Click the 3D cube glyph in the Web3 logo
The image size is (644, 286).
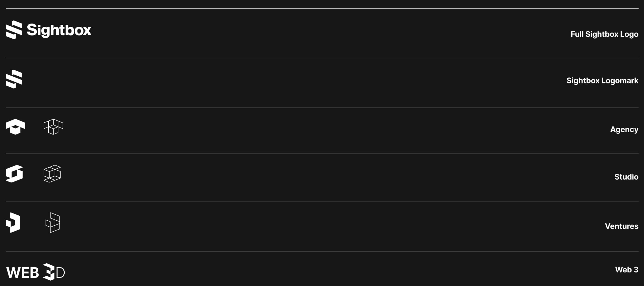(49, 272)
